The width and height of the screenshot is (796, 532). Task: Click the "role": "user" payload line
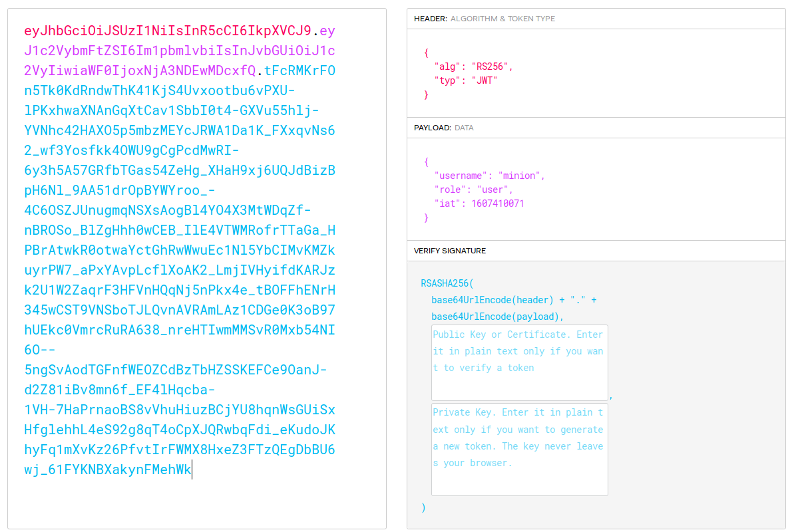(473, 190)
